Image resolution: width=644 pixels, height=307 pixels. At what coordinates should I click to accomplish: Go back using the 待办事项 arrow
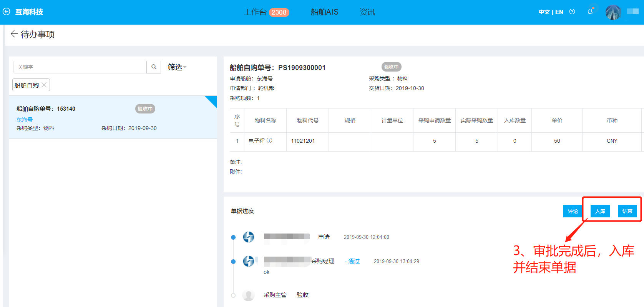pyautogui.click(x=14, y=34)
